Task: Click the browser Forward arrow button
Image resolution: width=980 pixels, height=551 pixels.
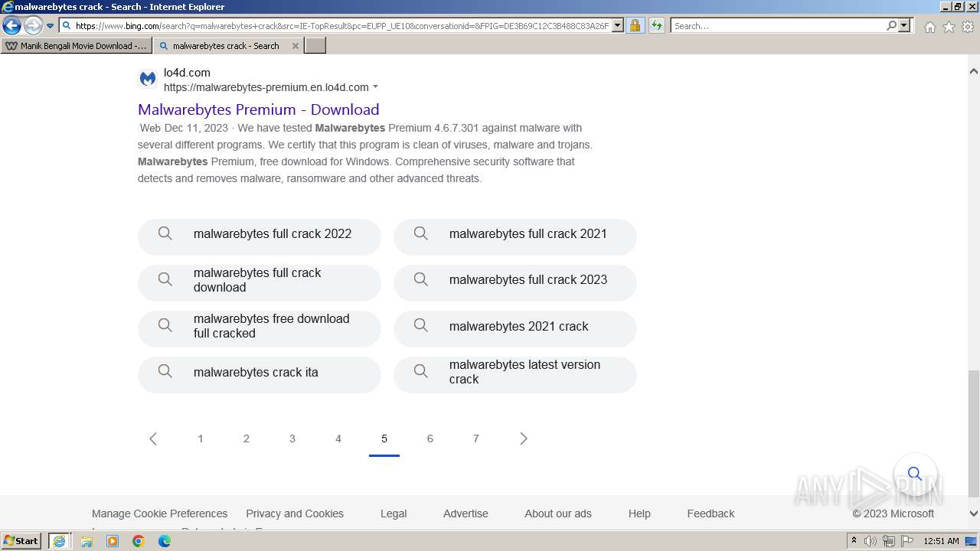Action: click(x=33, y=26)
